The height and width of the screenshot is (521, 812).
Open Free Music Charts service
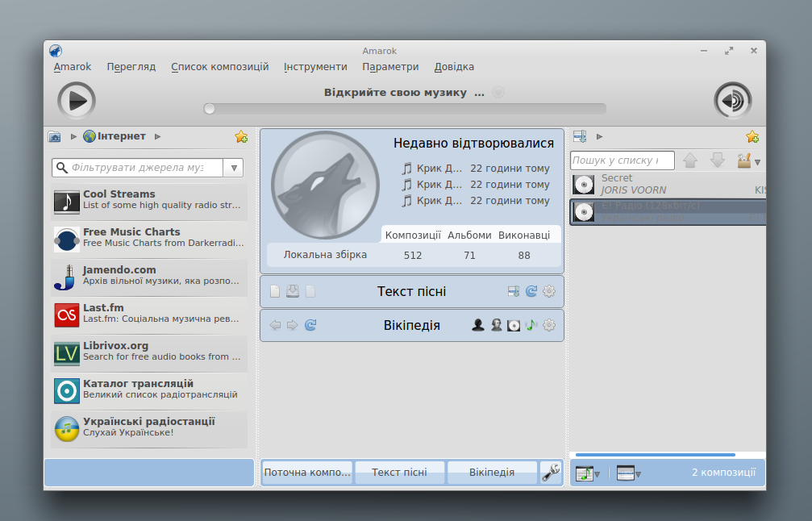149,240
